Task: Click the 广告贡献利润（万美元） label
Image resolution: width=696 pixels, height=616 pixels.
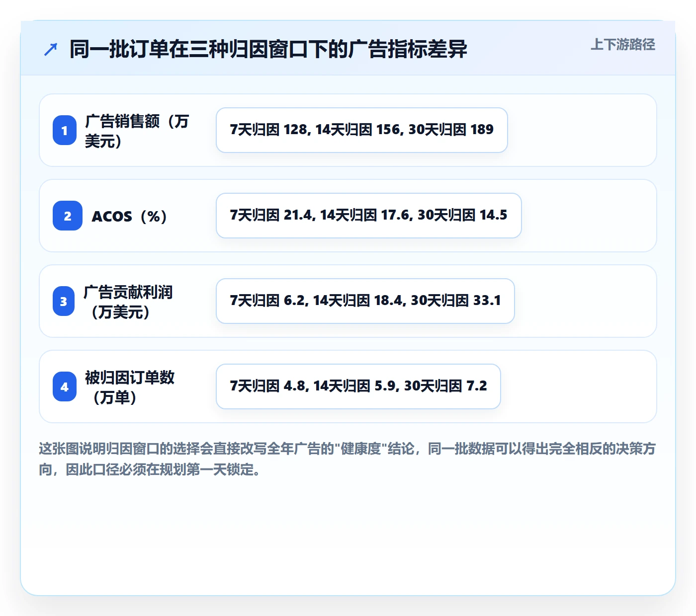Action: point(128,302)
